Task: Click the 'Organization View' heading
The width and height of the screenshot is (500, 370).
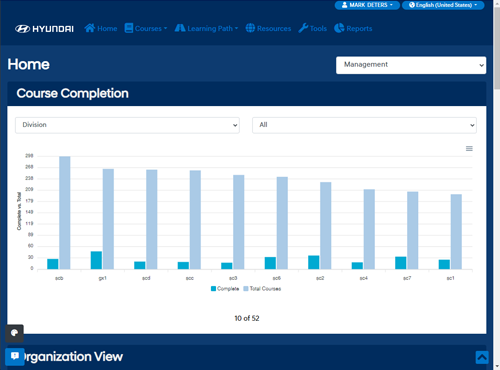Action: click(73, 357)
